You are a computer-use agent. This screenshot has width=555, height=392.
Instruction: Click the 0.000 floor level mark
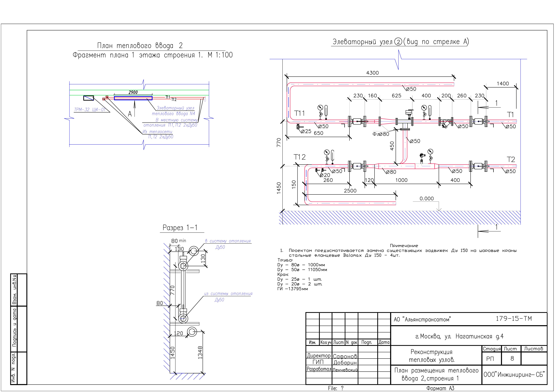click(x=427, y=199)
